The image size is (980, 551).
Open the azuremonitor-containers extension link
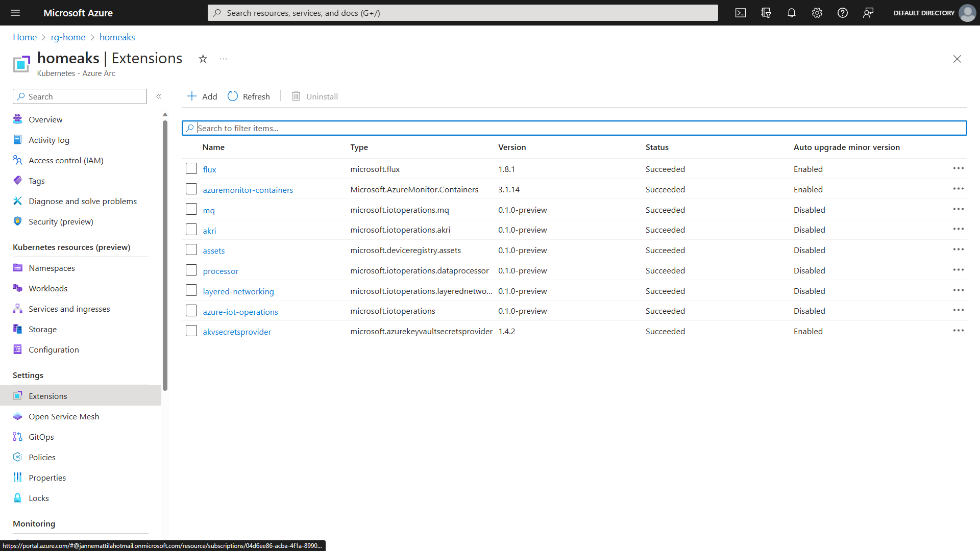(248, 190)
